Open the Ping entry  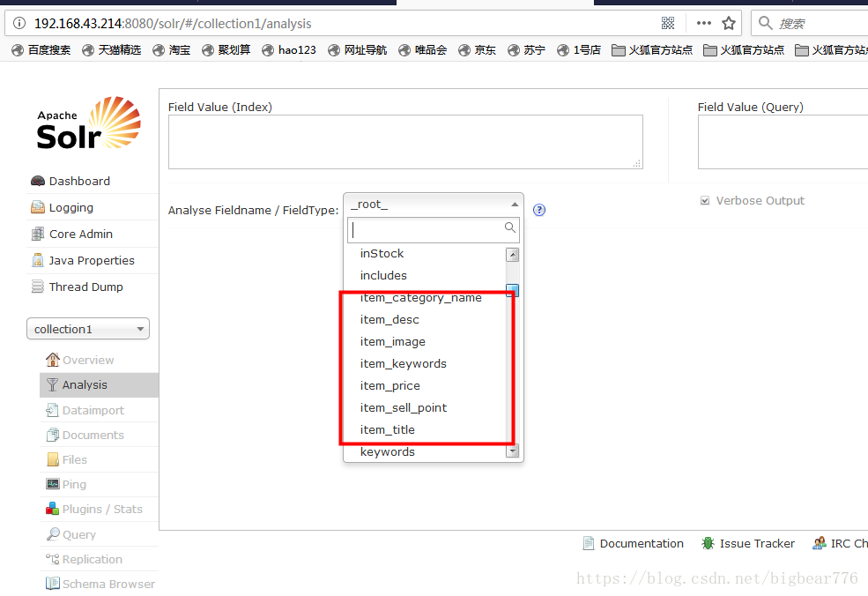coord(74,485)
